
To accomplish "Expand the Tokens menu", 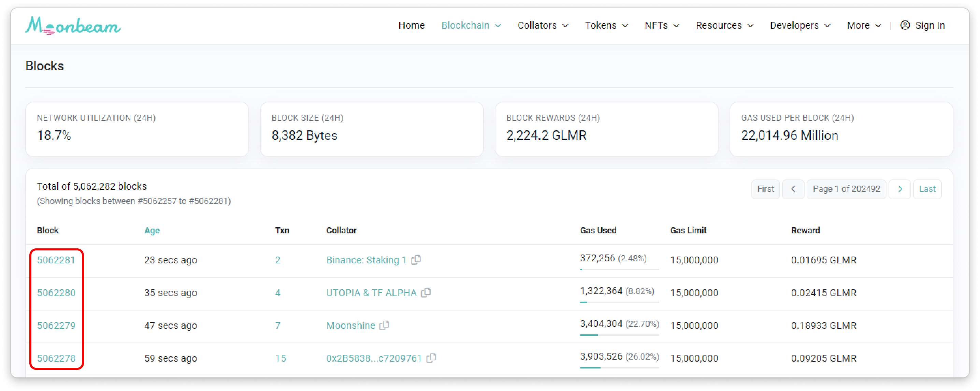I will [x=606, y=26].
